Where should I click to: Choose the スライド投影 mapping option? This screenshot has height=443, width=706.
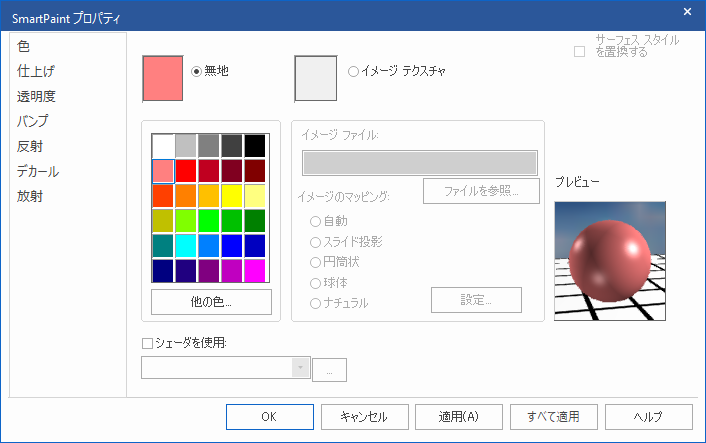point(315,242)
